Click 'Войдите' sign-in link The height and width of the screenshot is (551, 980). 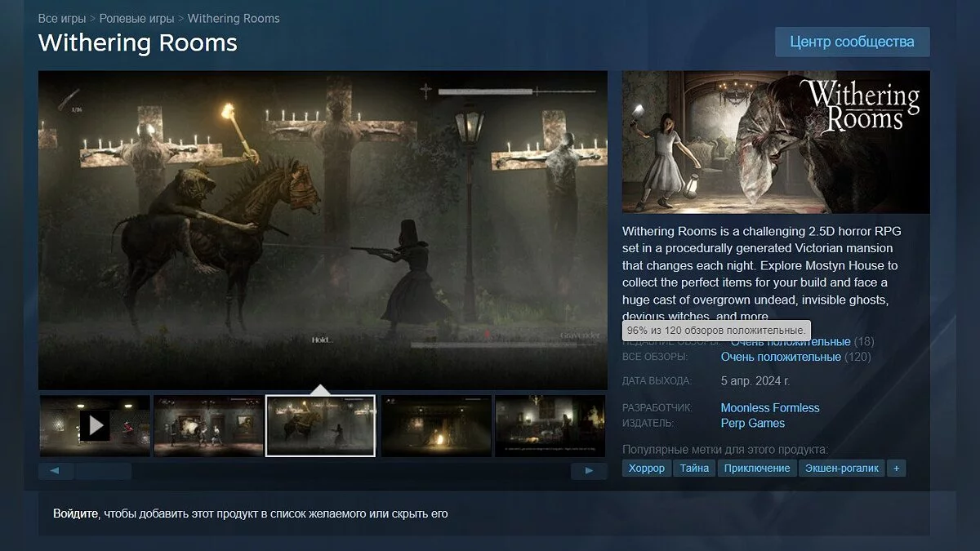pyautogui.click(x=76, y=514)
